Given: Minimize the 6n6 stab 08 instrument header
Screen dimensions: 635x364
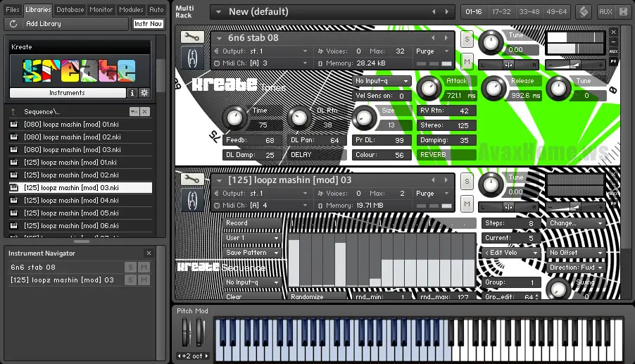Looking at the screenshot, I should point(614,42).
